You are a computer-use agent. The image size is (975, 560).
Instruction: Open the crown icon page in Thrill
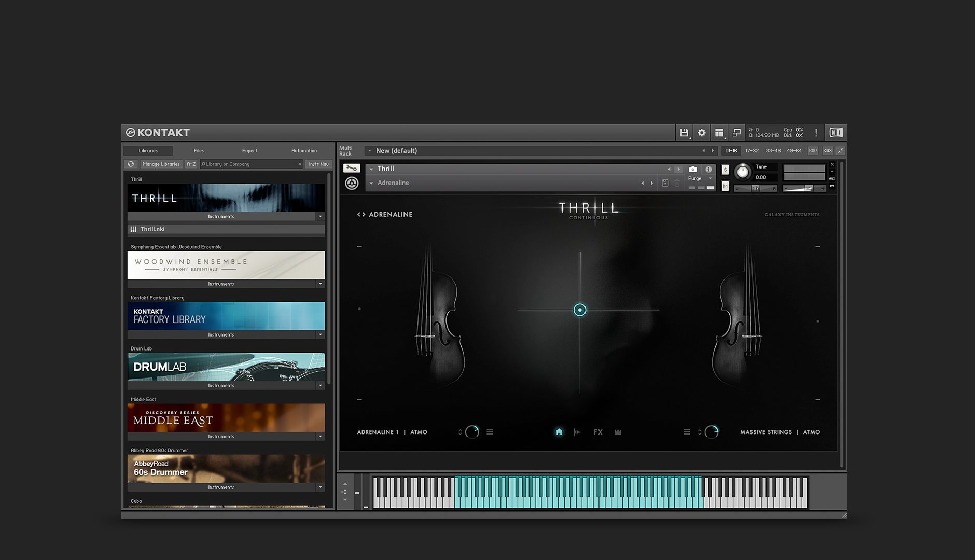point(618,432)
